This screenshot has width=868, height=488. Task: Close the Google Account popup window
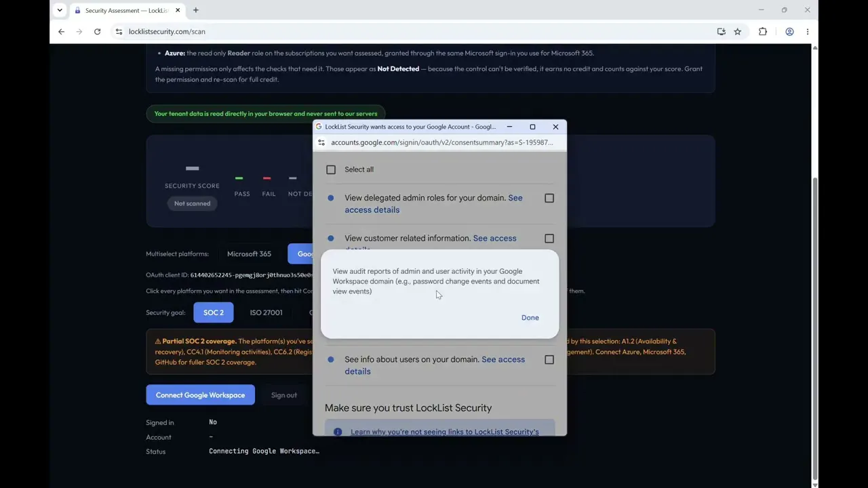[x=555, y=127]
